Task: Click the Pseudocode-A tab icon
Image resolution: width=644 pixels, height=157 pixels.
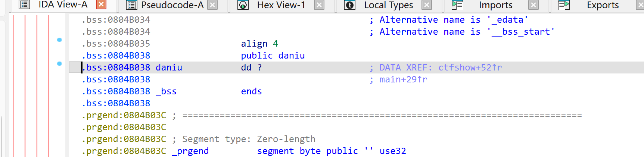Action: (132, 5)
